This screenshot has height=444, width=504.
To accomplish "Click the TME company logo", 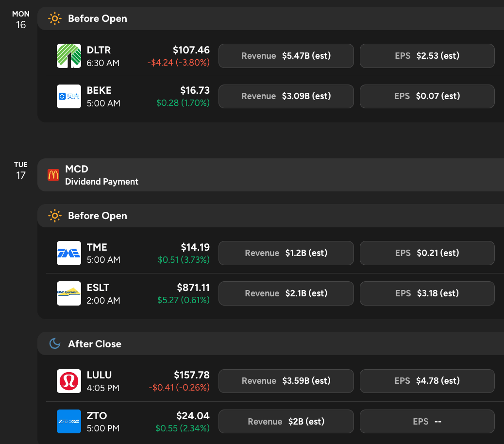I will (69, 253).
